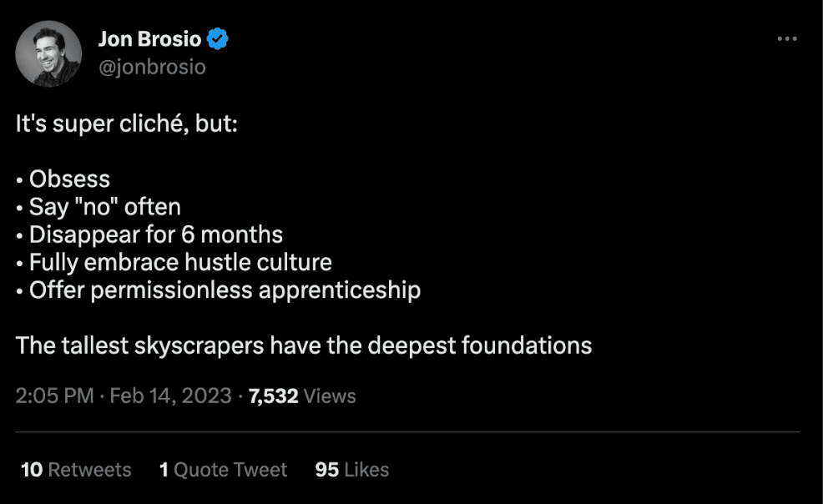Click the 2:05 PM timestamp
Image resolution: width=823 pixels, height=504 pixels.
click(54, 396)
